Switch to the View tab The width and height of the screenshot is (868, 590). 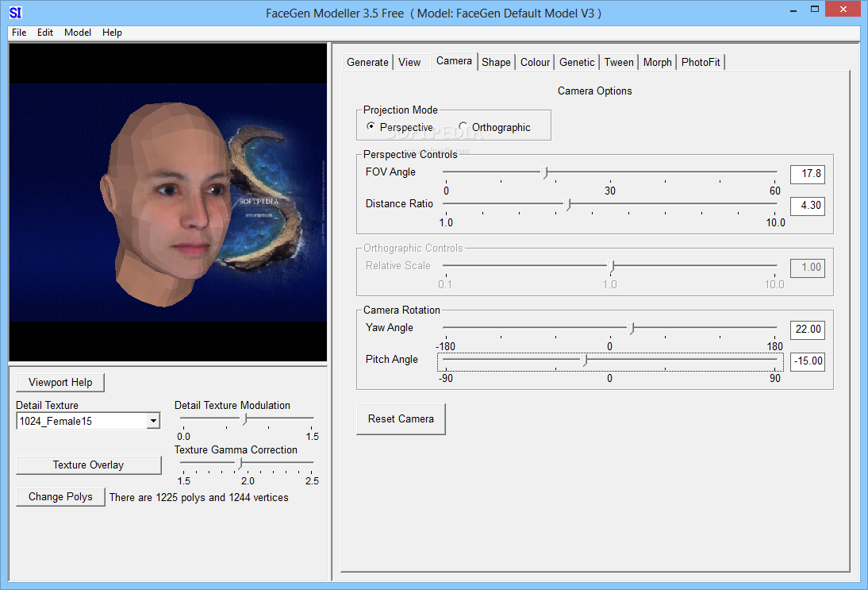(x=409, y=62)
